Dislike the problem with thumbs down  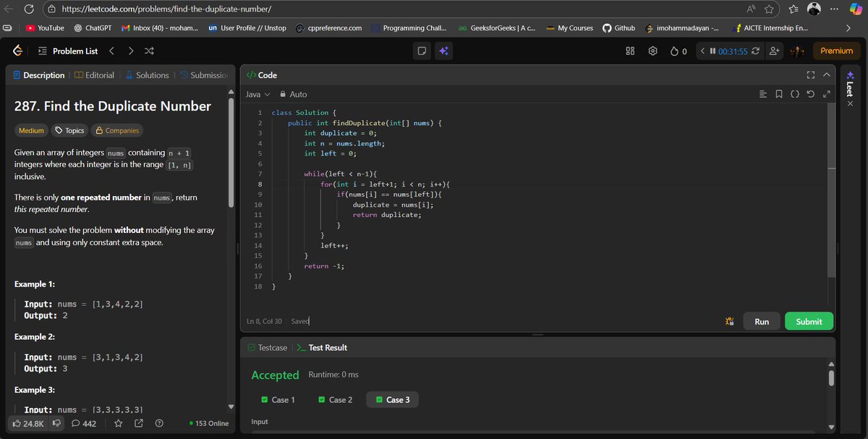pos(56,423)
